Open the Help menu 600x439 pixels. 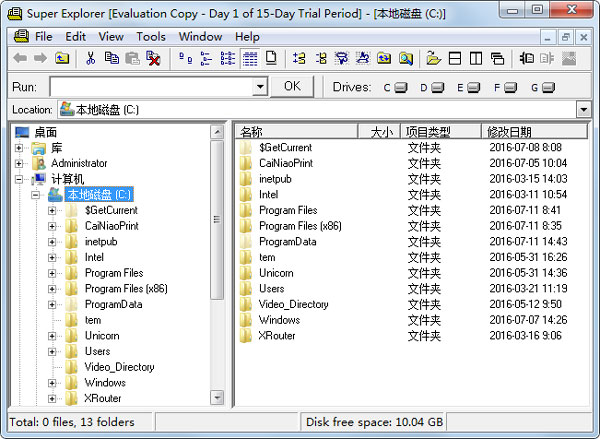click(247, 37)
